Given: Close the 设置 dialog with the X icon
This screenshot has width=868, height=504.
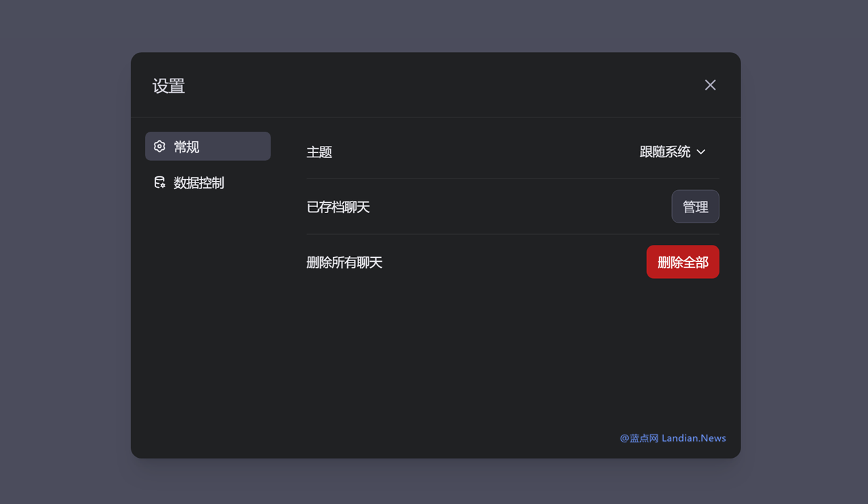Looking at the screenshot, I should [x=710, y=85].
